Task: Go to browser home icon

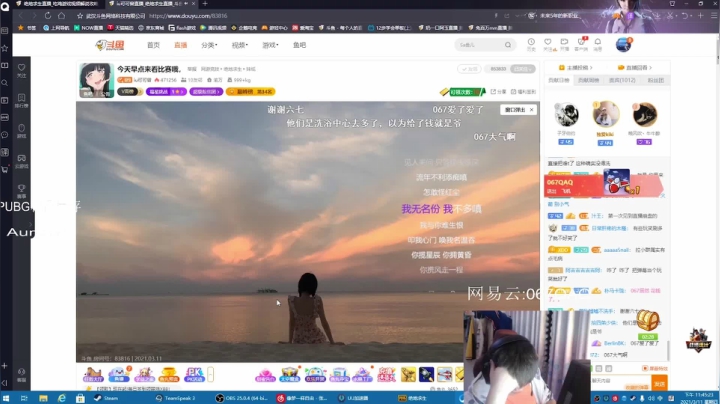Action: [62, 16]
